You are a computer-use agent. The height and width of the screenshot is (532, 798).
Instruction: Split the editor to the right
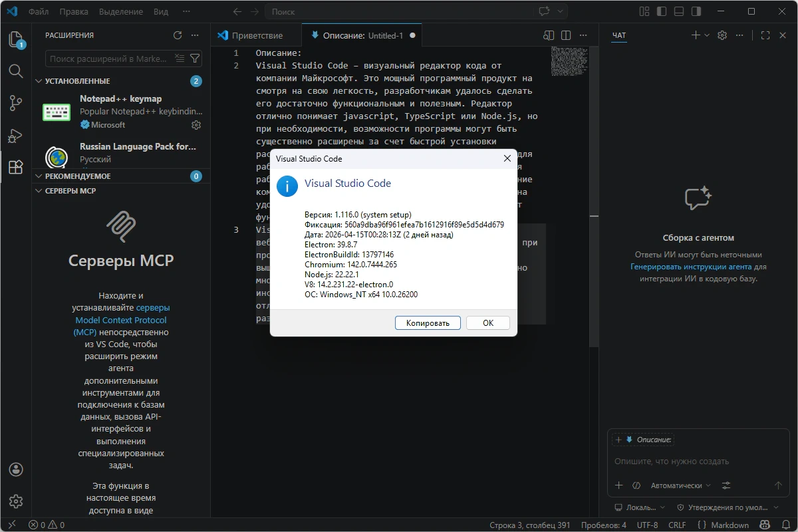coord(566,35)
